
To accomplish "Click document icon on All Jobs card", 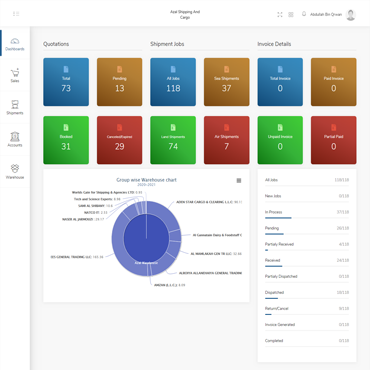I will click(173, 69).
